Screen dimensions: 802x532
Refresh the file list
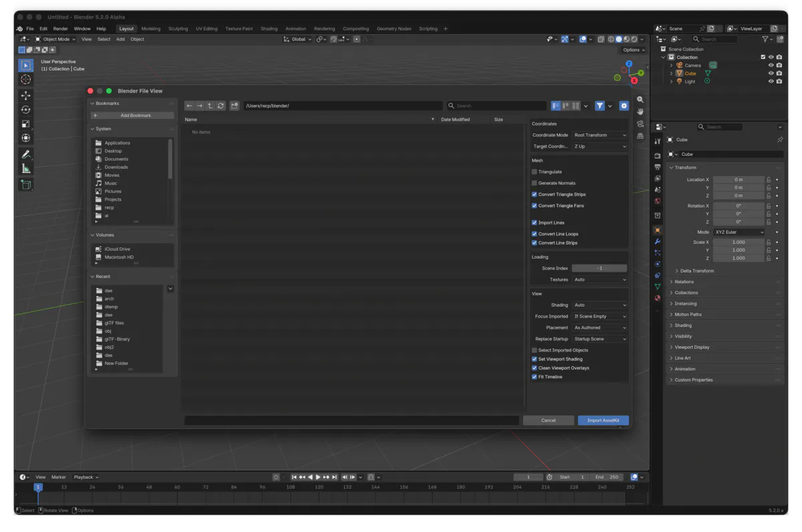coord(221,106)
